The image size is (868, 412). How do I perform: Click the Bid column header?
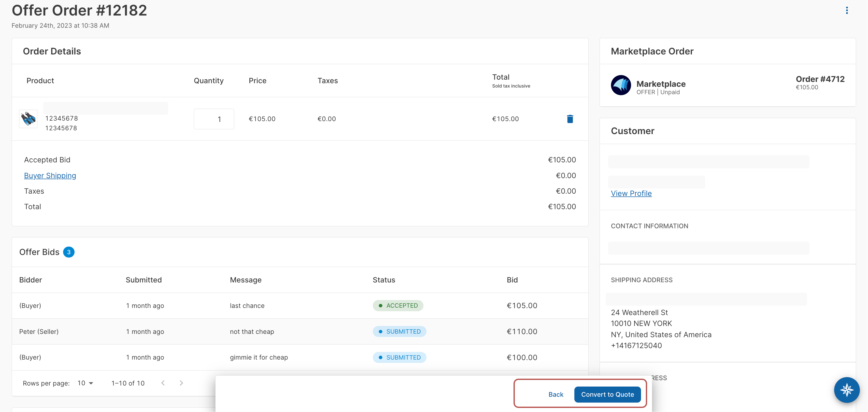coord(512,280)
